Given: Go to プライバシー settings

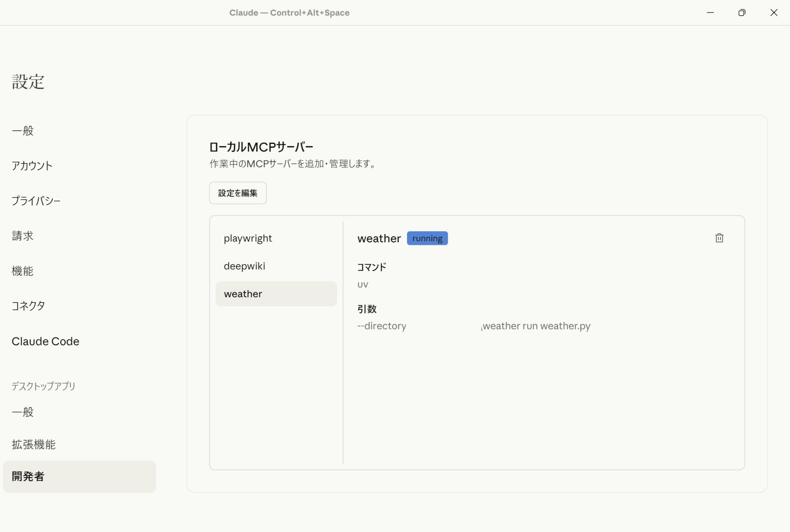Looking at the screenshot, I should [x=36, y=201].
